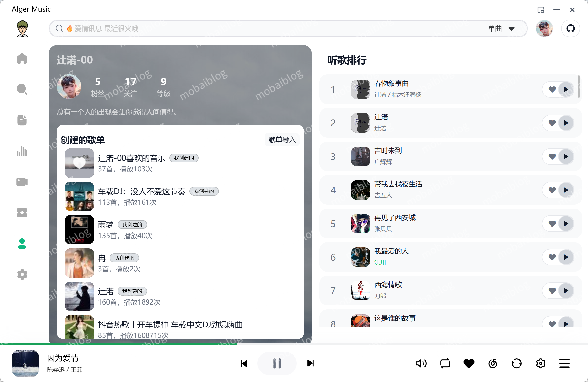Click the 歌单导入 playlist import button

click(x=282, y=140)
